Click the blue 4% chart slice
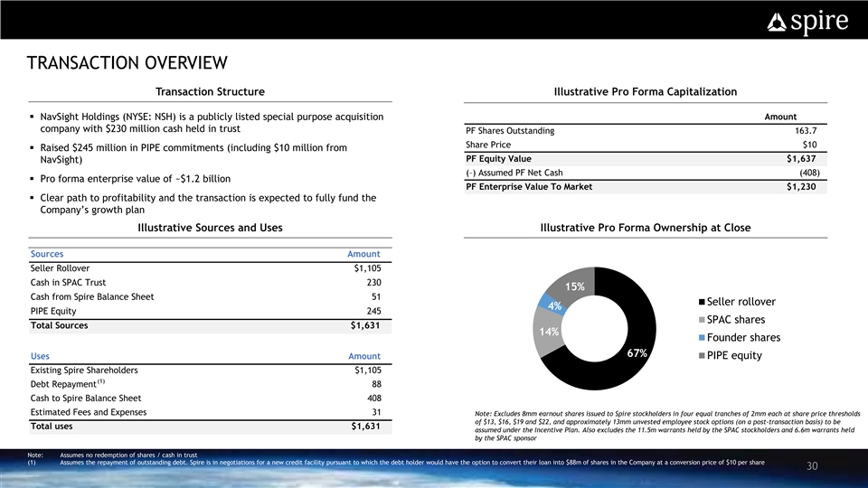868x488 pixels. tap(546, 302)
